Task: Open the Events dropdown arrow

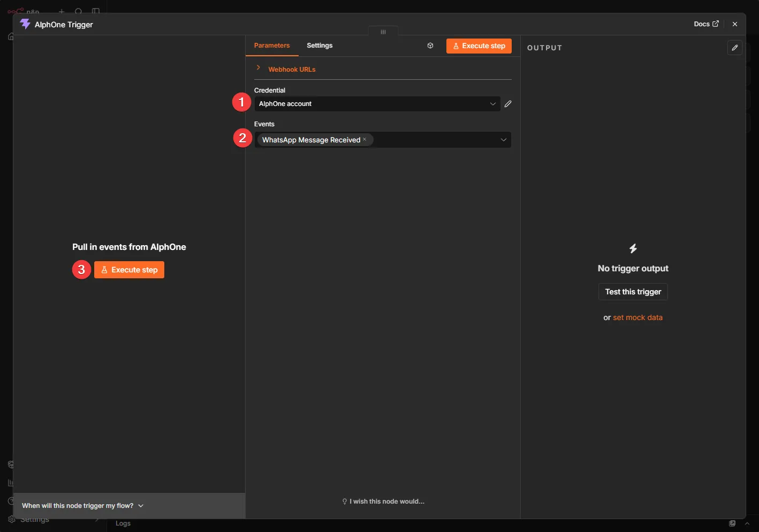Action: (x=504, y=140)
